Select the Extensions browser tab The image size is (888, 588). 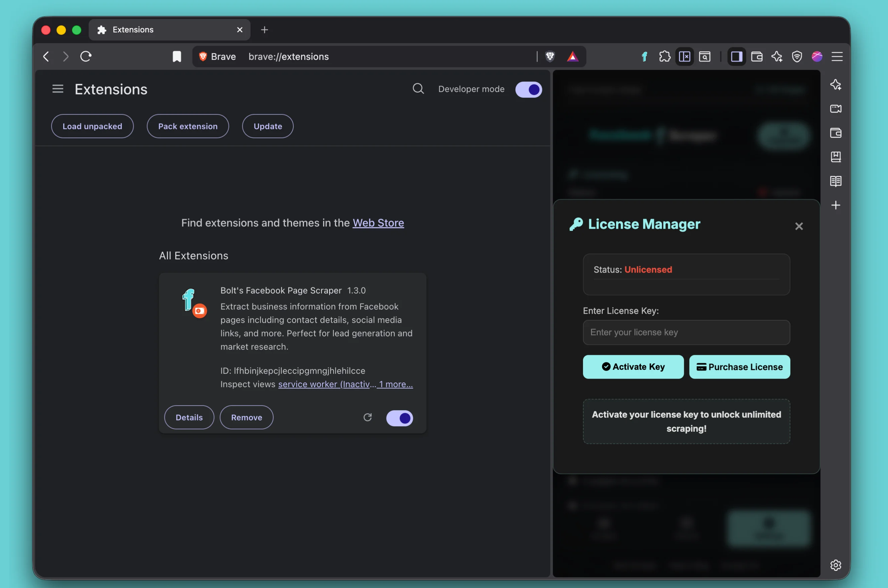[169, 29]
